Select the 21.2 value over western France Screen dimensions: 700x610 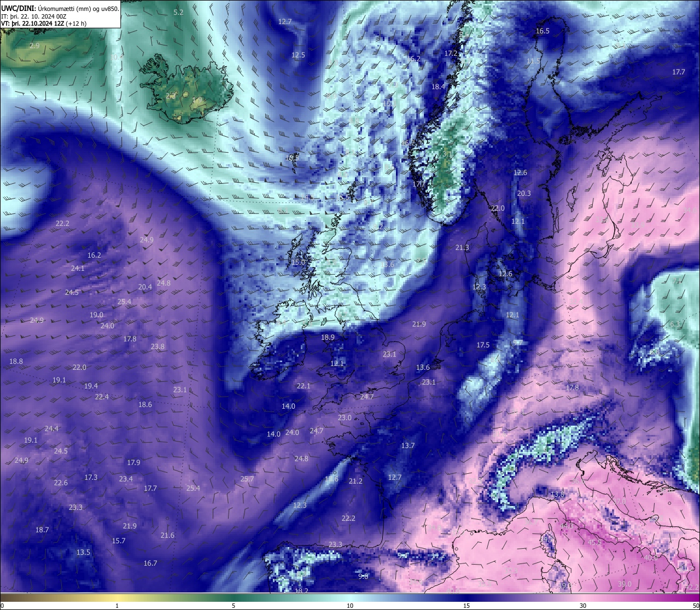point(355,481)
